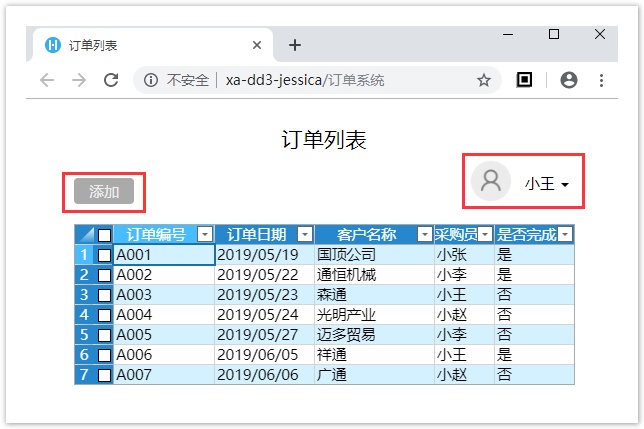The height and width of the screenshot is (429, 644).
Task: Click customer cell 迈多贸易
Action: click(374, 335)
